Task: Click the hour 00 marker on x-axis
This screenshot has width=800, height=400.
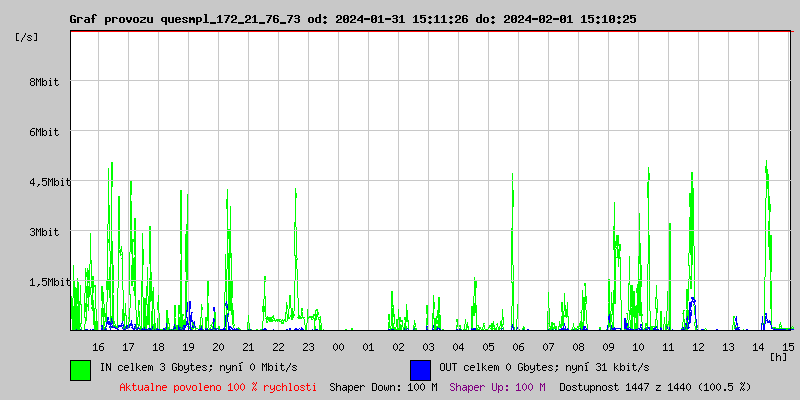Action: [338, 346]
